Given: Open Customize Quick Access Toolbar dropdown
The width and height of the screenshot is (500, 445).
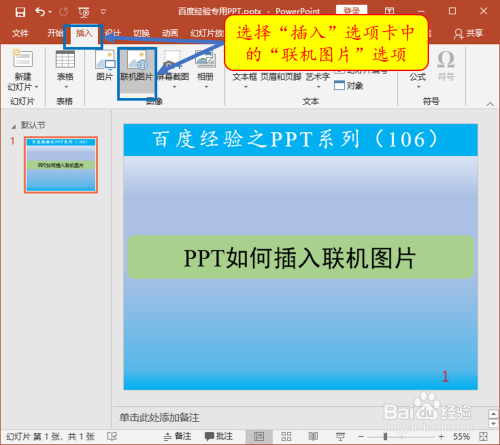Looking at the screenshot, I should tap(103, 12).
